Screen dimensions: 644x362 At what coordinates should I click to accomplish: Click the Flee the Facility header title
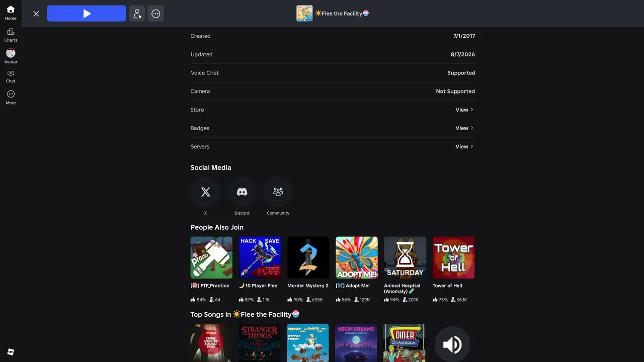click(342, 14)
